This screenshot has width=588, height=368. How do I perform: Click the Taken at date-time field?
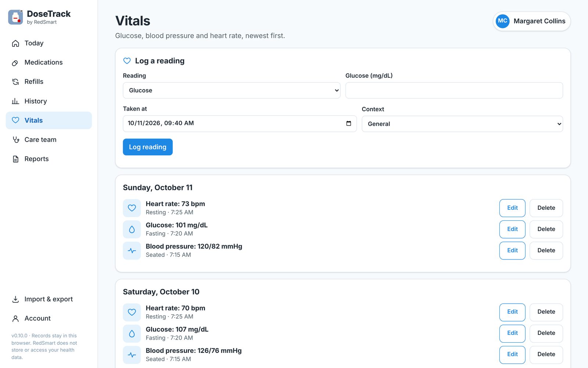240,124
